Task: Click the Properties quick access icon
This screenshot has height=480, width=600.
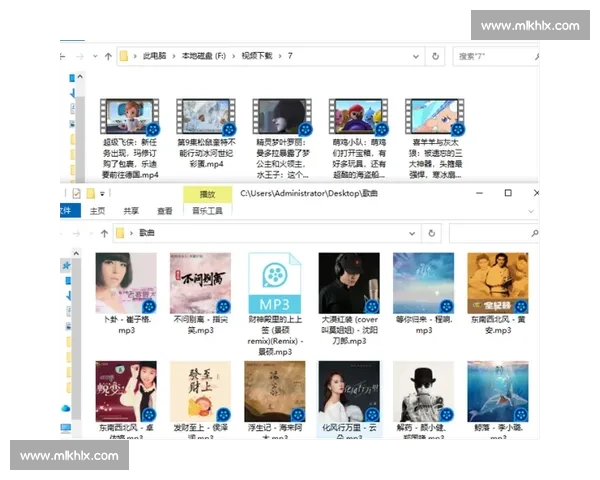Action: [76, 193]
